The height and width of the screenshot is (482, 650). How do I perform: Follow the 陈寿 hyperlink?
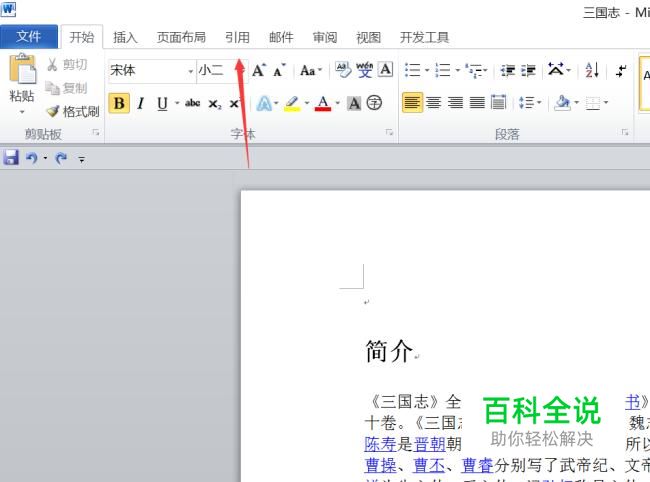coord(380,444)
